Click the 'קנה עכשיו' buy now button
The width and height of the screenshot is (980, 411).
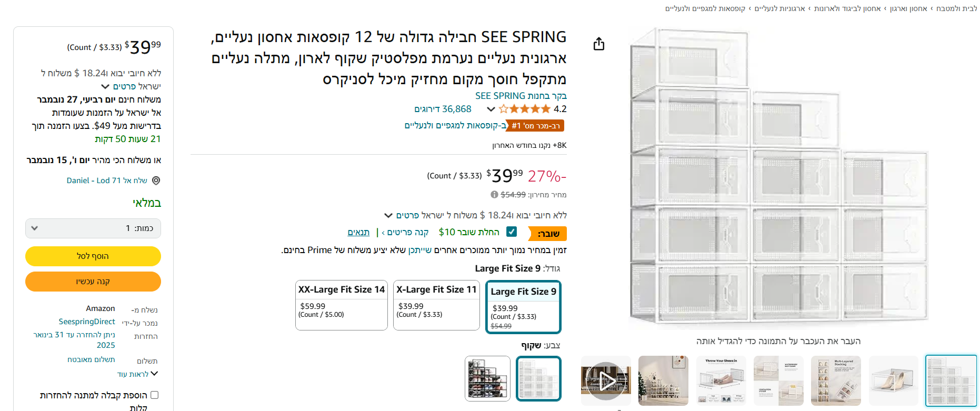(93, 282)
